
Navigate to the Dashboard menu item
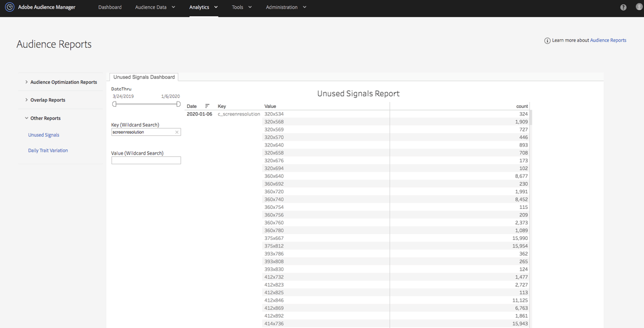109,8
